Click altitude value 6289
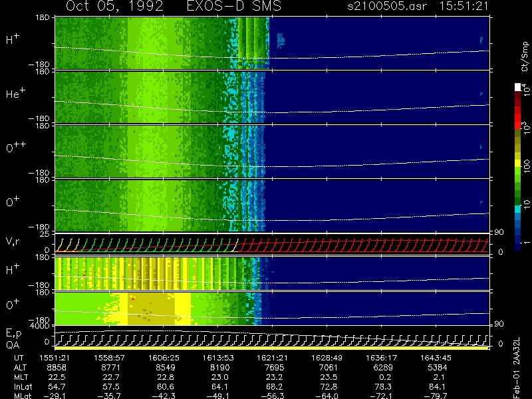 (x=383, y=368)
